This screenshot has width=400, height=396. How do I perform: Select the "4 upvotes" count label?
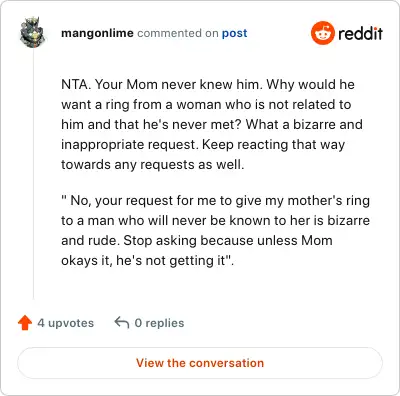(66, 323)
